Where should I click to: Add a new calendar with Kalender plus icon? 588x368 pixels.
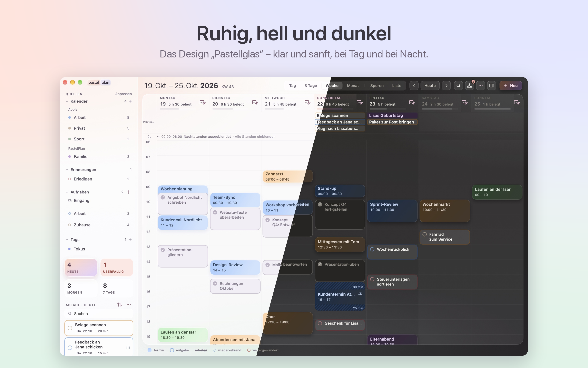tap(130, 101)
